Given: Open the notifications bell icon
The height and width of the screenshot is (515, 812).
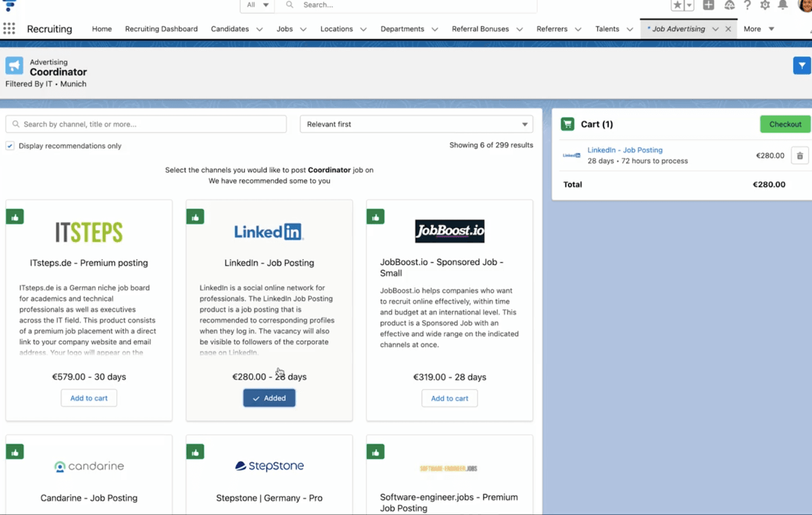Looking at the screenshot, I should pyautogui.click(x=783, y=5).
